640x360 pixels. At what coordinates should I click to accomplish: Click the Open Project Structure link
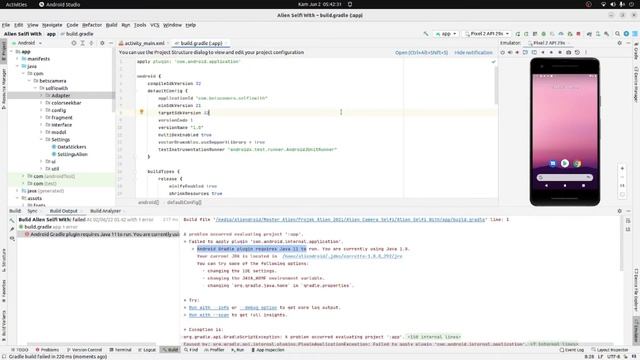point(421,53)
